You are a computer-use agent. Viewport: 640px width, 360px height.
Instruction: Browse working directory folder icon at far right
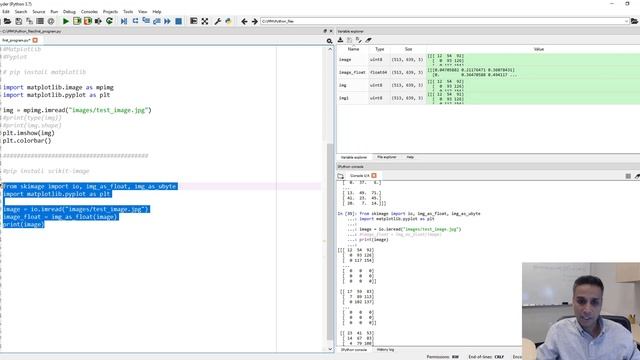635,21
